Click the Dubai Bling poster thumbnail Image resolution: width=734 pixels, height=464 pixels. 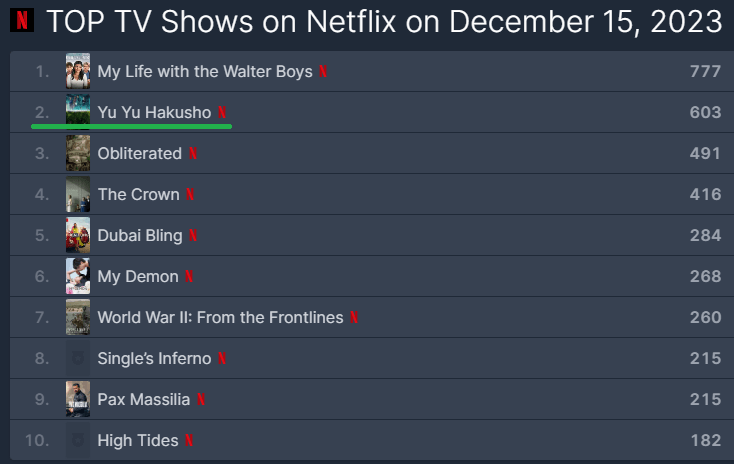[78, 236]
